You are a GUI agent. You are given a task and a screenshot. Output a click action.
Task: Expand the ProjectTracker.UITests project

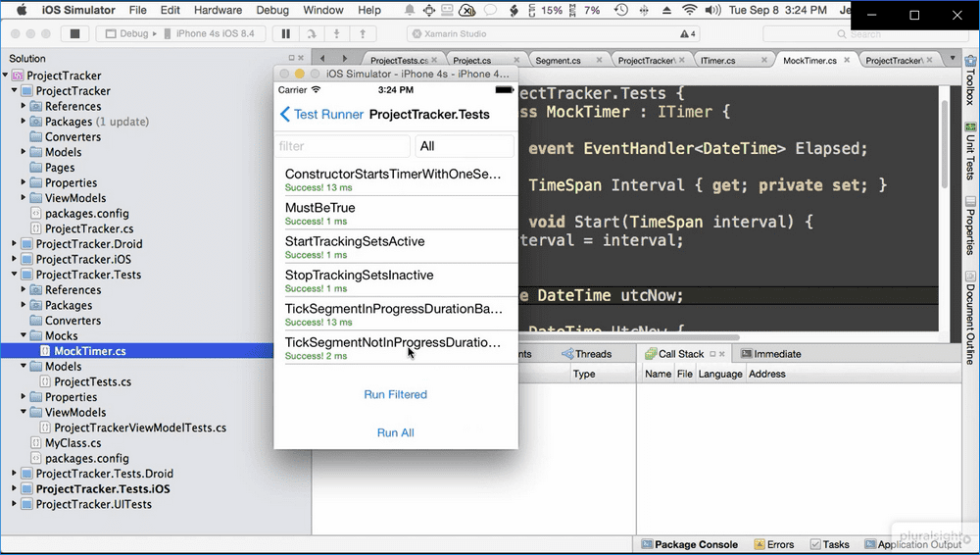pyautogui.click(x=15, y=504)
